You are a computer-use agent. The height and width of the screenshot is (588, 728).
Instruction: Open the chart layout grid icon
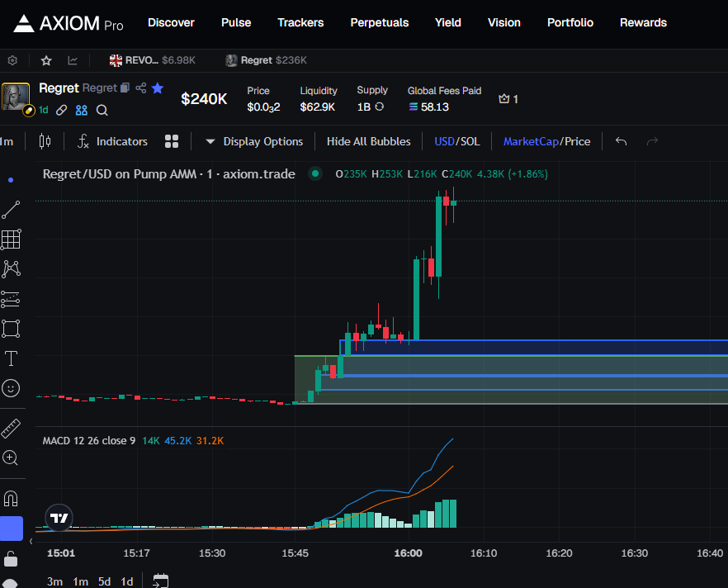(172, 141)
